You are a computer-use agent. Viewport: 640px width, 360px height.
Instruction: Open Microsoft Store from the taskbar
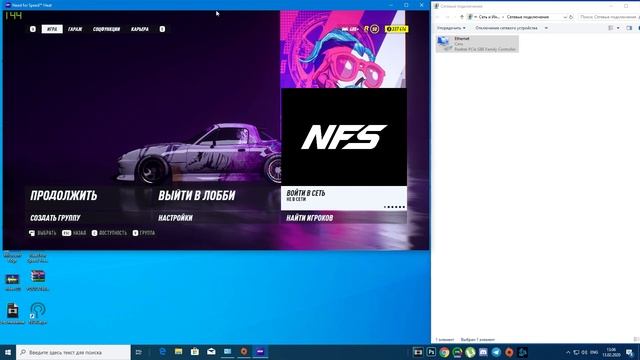tap(195, 352)
